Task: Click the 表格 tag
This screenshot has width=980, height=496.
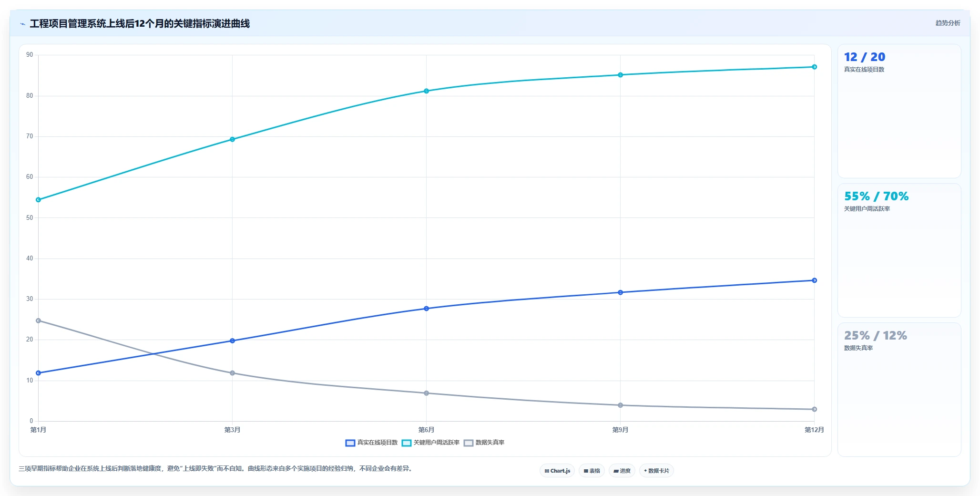Action: [x=592, y=471]
